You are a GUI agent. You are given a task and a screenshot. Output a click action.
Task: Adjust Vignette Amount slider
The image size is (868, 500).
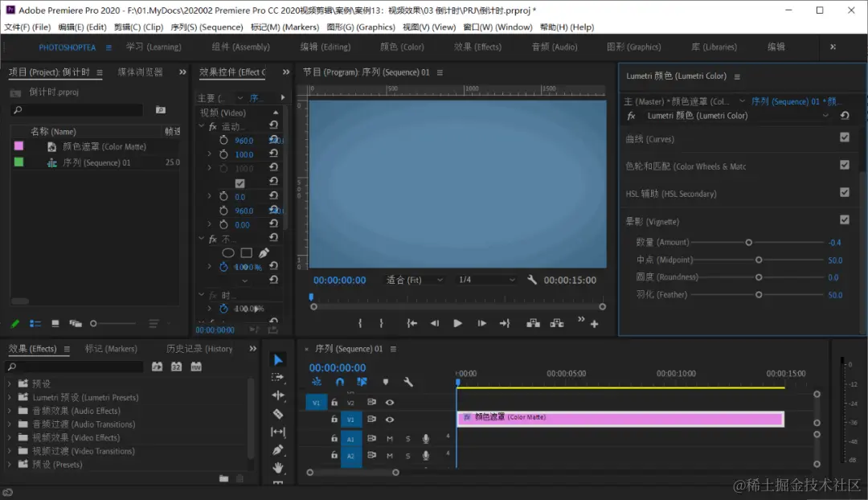748,243
